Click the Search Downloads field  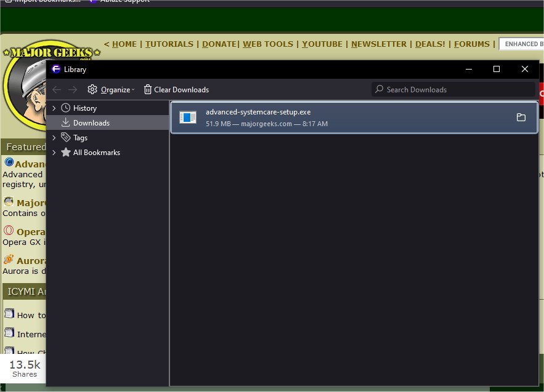pos(453,89)
